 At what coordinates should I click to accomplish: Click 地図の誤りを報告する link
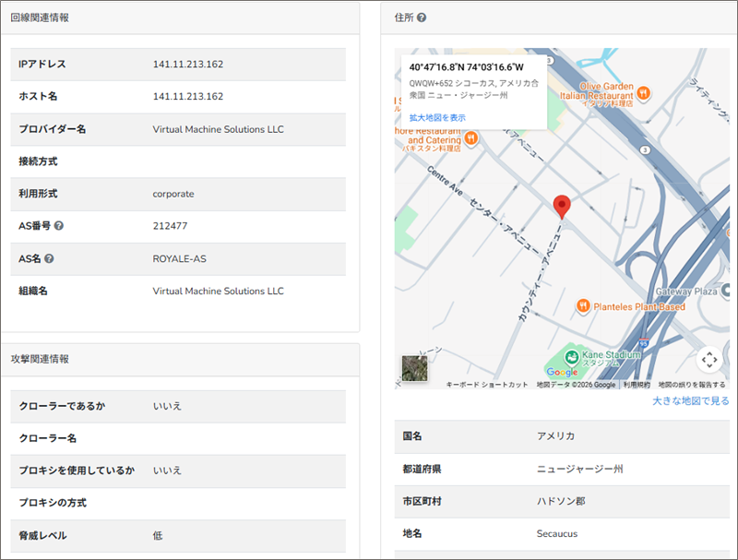[x=691, y=385]
